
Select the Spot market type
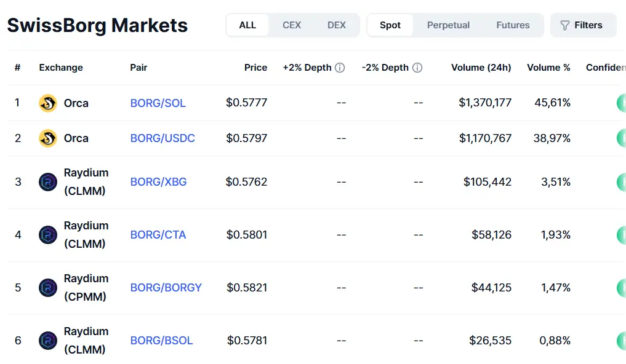390,25
